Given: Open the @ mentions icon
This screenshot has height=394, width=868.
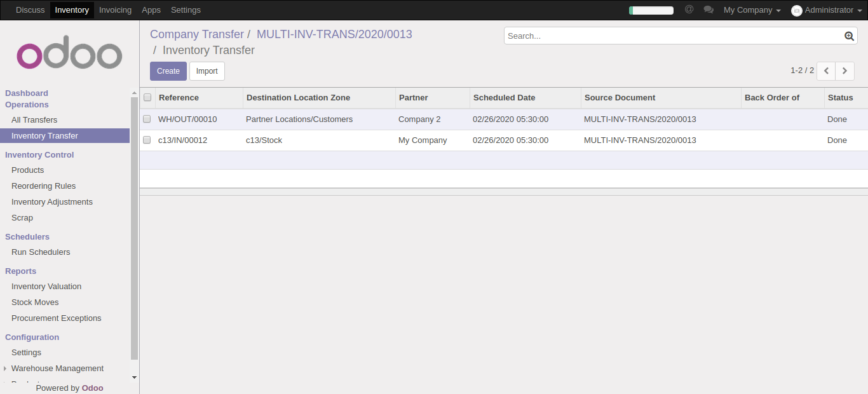Looking at the screenshot, I should coord(689,10).
